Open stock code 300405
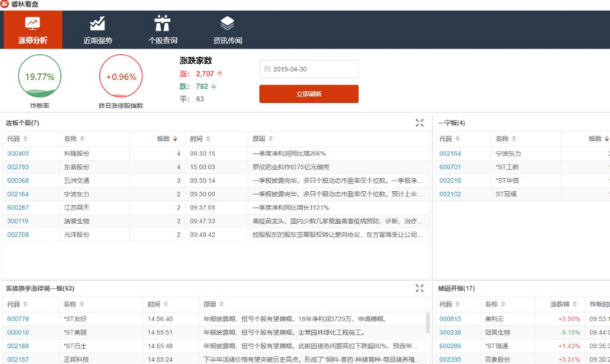Viewport: 610px width, 364px height. click(x=18, y=154)
